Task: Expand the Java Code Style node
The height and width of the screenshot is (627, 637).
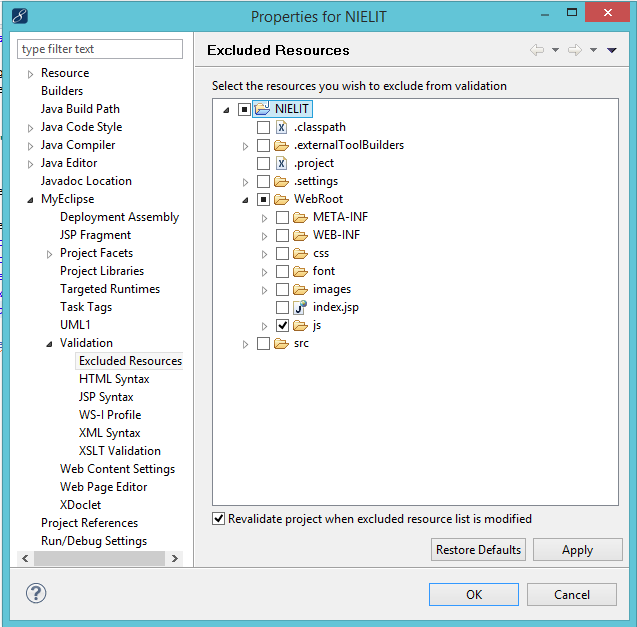Action: point(30,128)
